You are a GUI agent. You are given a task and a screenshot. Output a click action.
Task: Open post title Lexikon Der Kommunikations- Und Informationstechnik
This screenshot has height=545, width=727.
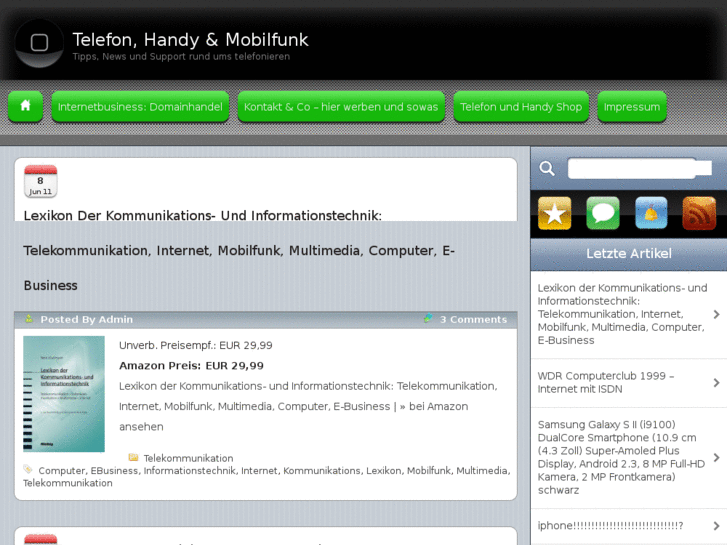[239, 250]
